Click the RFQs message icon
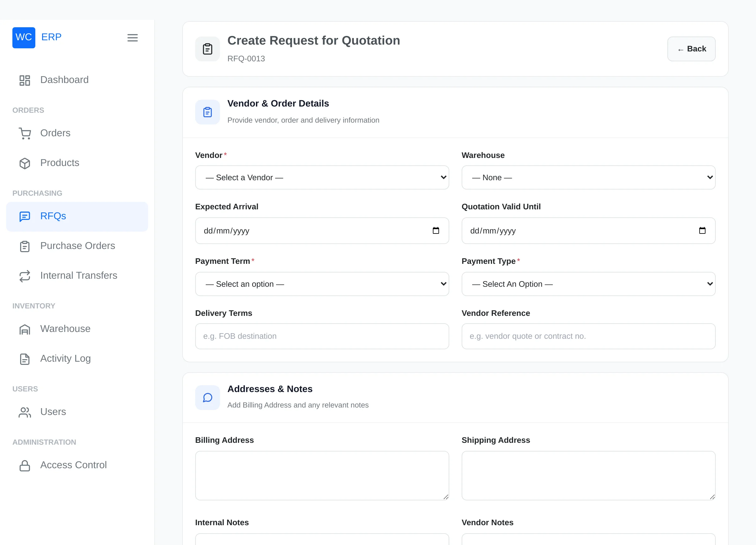The height and width of the screenshot is (545, 756). 25,216
